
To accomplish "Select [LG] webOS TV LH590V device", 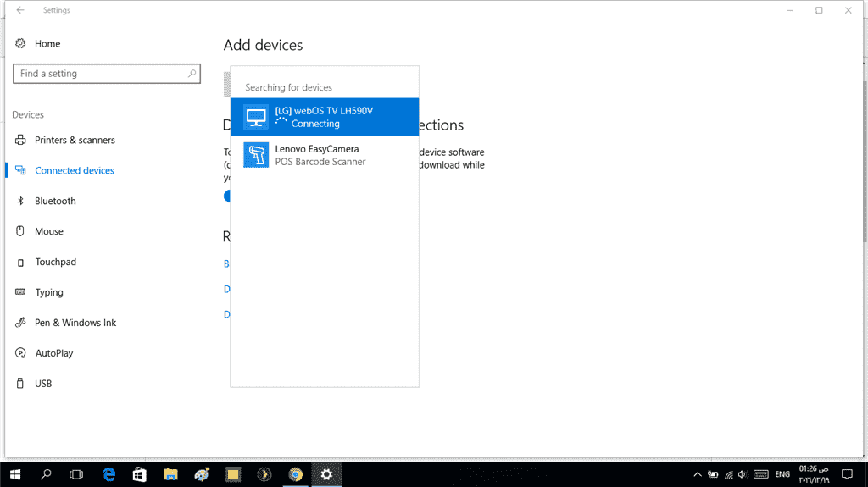I will [325, 117].
